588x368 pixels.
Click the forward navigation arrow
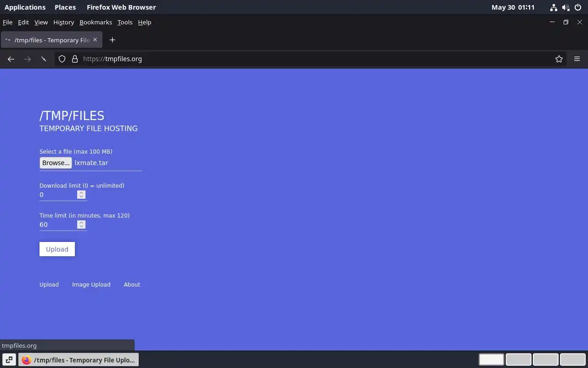pos(28,59)
